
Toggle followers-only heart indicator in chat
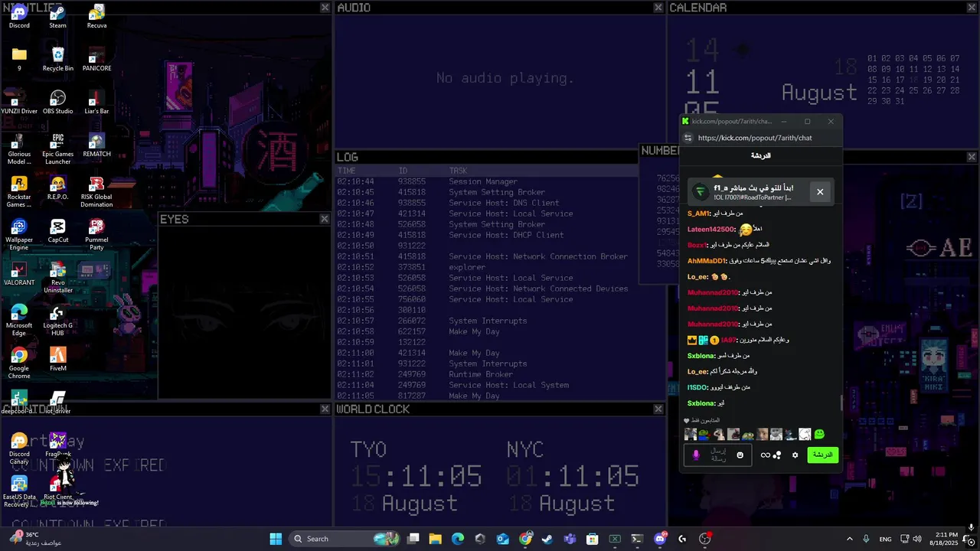(687, 420)
